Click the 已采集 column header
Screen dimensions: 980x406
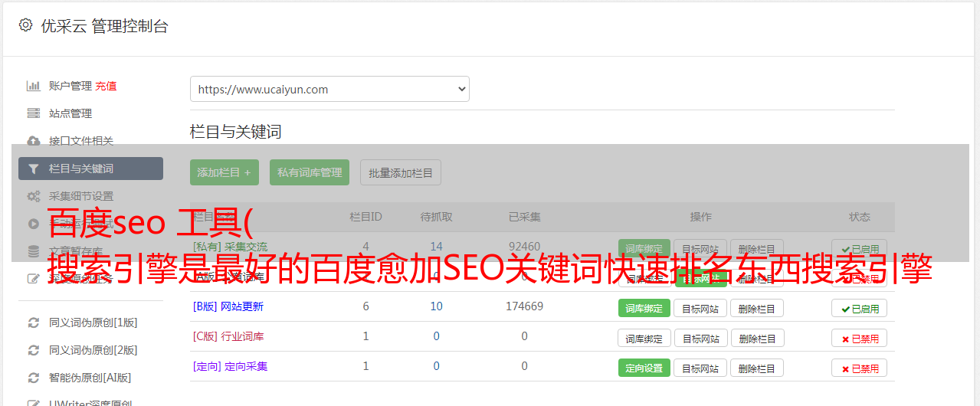[x=524, y=217]
